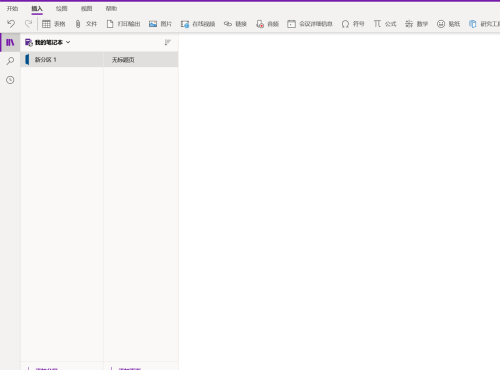The height and width of the screenshot is (370, 500).
Task: Switch to the 开始 (Home) tab
Action: click(x=13, y=9)
